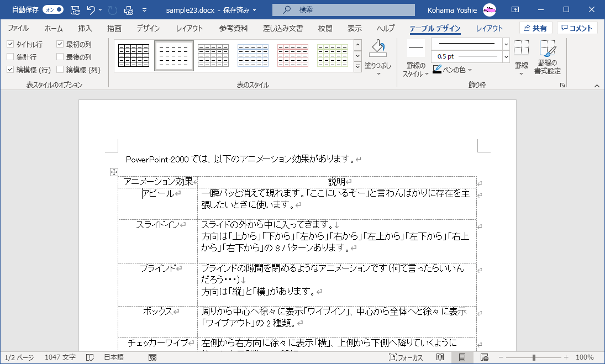Open the 校閲 tab

coord(325,28)
